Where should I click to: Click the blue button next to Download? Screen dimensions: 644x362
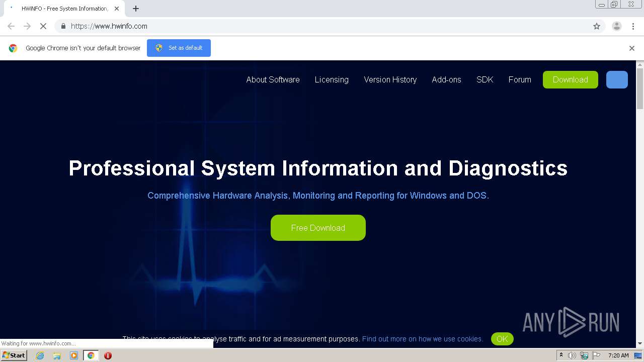(x=617, y=79)
